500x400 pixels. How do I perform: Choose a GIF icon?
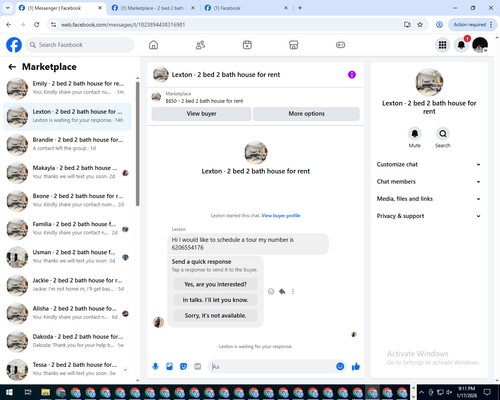198,367
